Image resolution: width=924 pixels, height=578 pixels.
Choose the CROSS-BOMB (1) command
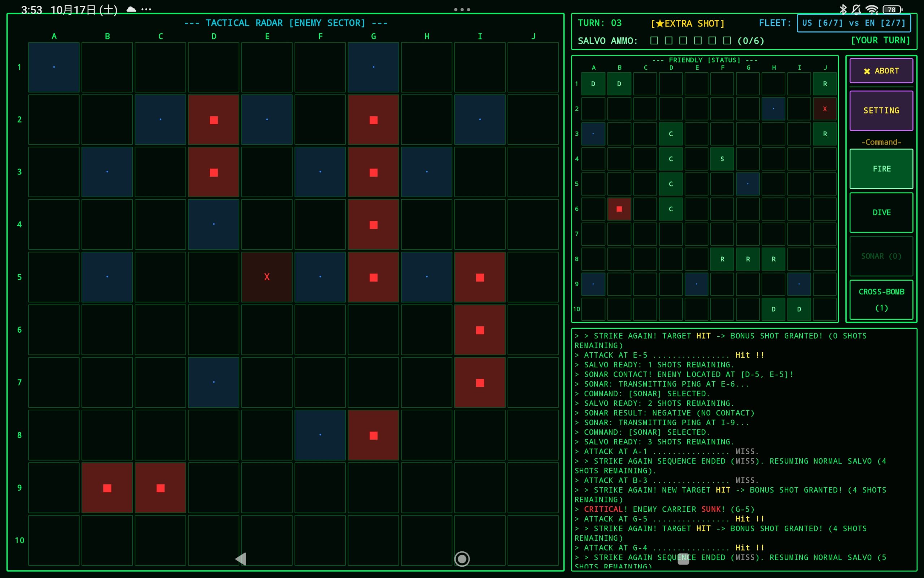(881, 300)
